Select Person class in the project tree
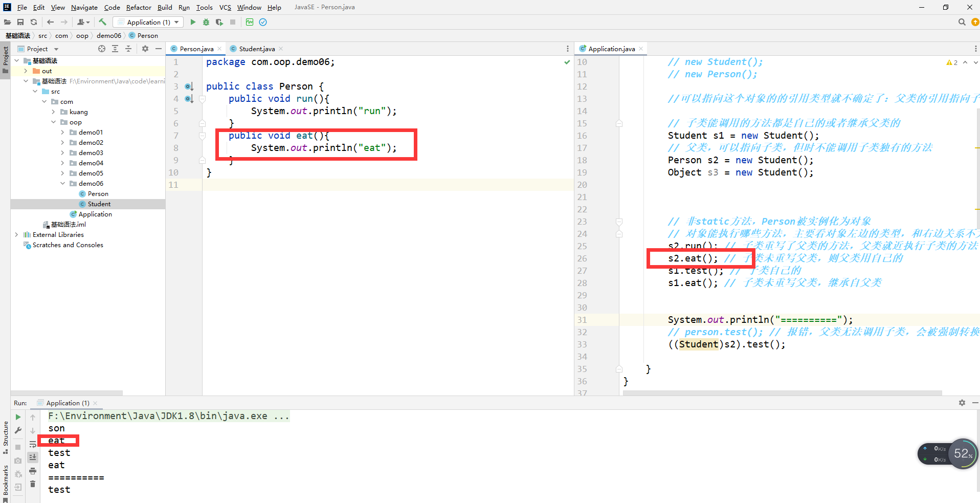 [x=98, y=194]
